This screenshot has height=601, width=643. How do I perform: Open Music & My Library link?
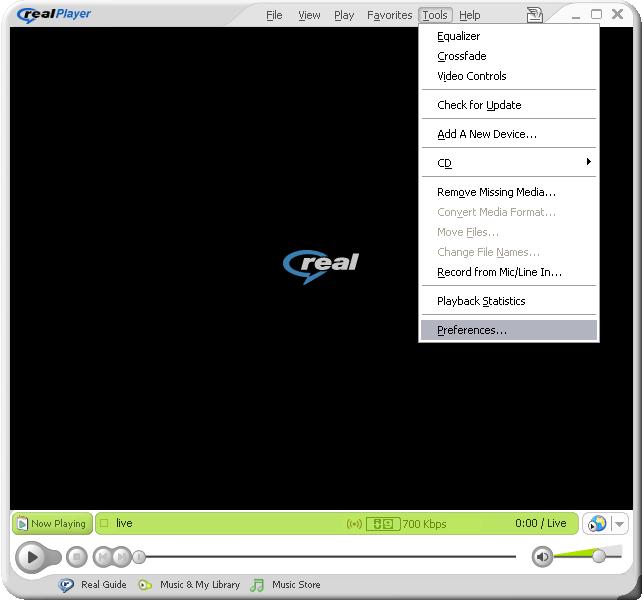(x=200, y=585)
